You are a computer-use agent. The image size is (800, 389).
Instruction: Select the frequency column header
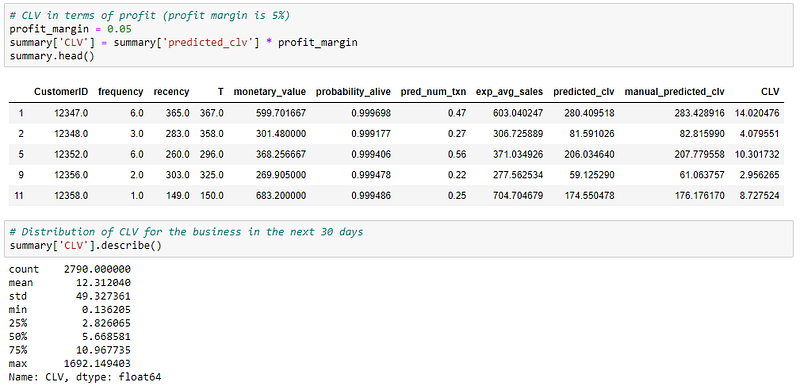(121, 92)
